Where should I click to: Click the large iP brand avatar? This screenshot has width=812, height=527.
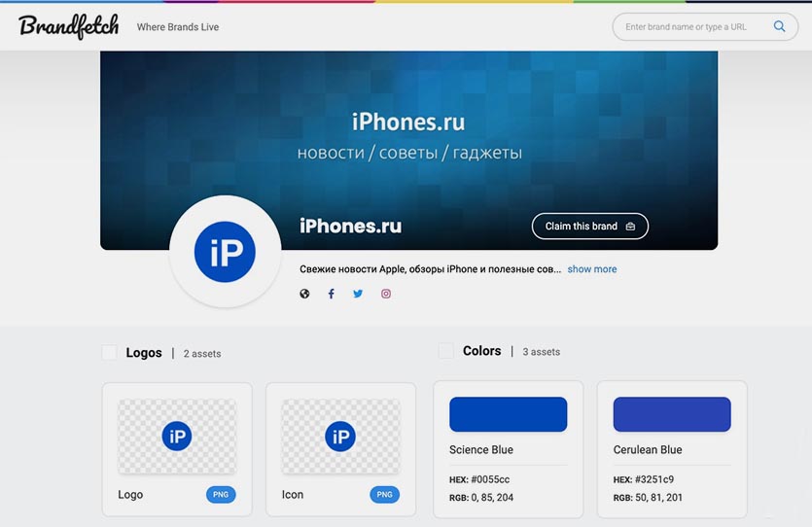(225, 252)
